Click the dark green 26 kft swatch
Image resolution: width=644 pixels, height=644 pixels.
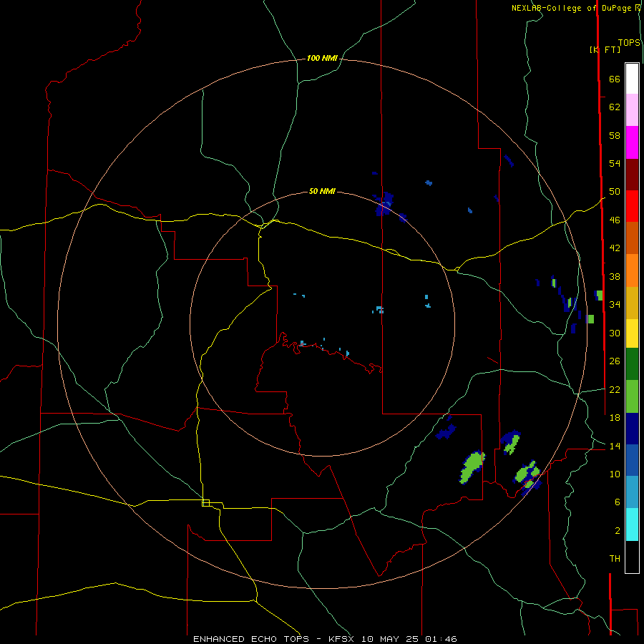[x=632, y=364]
